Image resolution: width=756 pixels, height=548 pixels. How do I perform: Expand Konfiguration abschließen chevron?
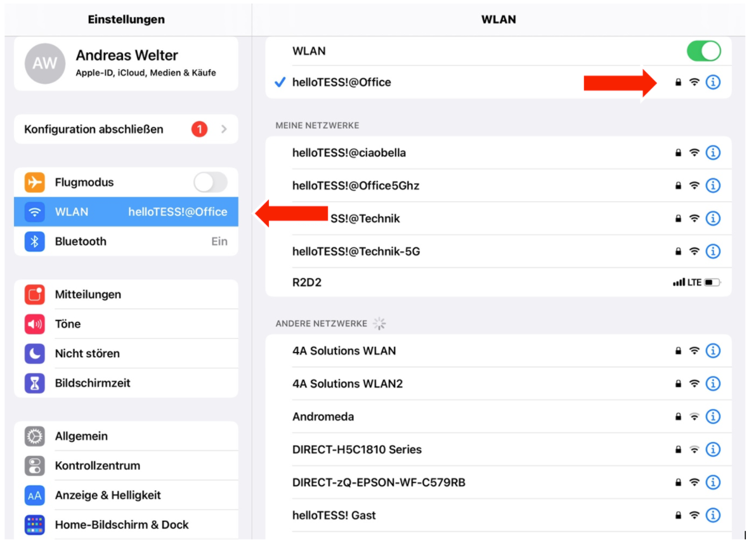click(x=224, y=129)
